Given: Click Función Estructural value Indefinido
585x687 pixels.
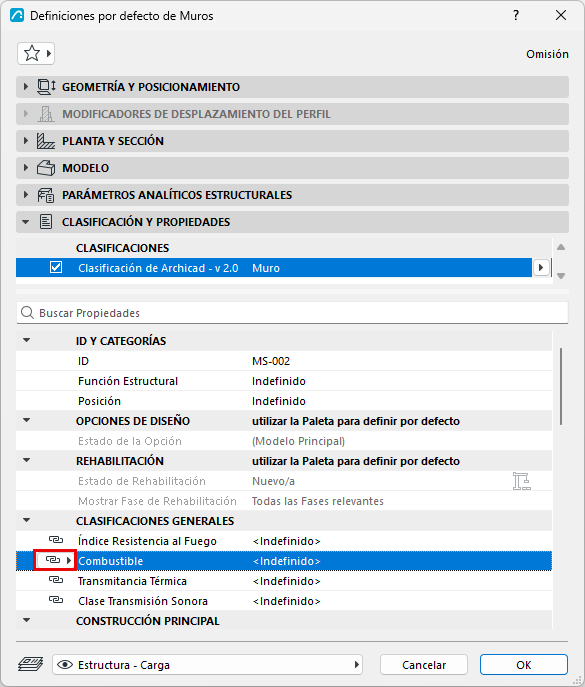Looking at the screenshot, I should pyautogui.click(x=279, y=381).
